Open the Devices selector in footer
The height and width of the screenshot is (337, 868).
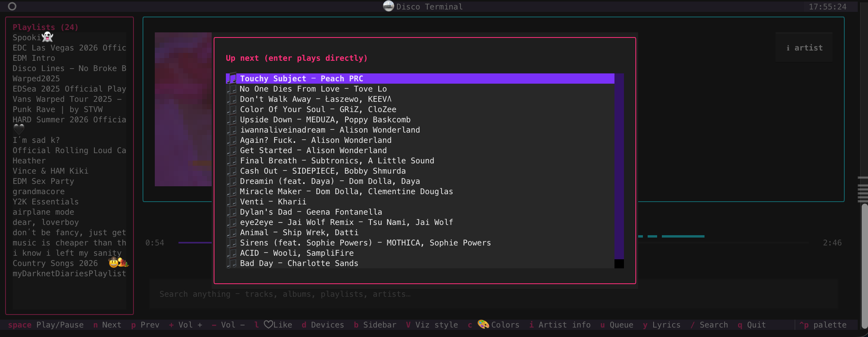pyautogui.click(x=323, y=325)
